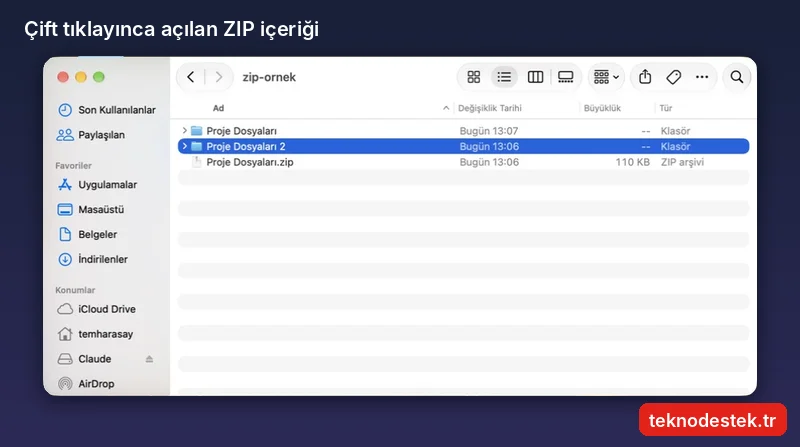The width and height of the screenshot is (800, 447).
Task: Click the Proje Dosyaları folder icon
Action: pos(196,131)
